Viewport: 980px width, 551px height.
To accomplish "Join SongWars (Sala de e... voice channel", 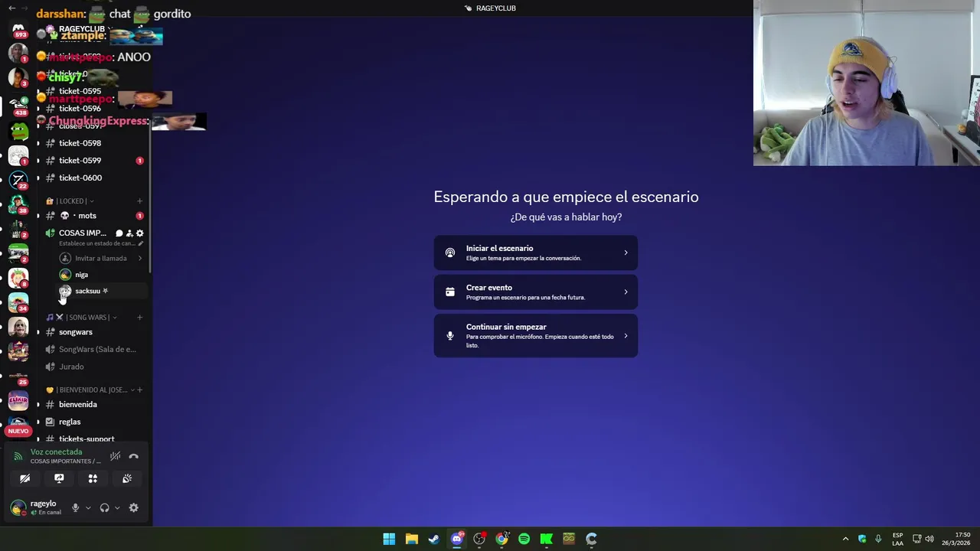I will [x=97, y=350].
